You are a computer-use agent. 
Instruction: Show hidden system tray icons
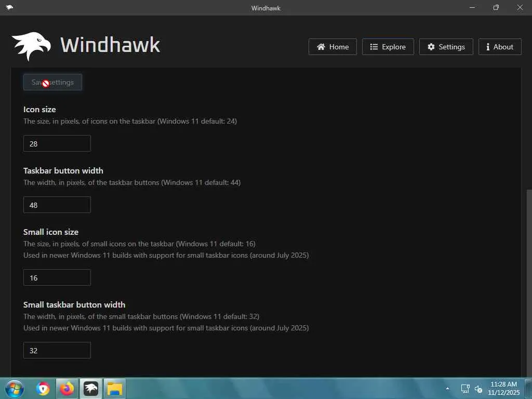(447, 389)
